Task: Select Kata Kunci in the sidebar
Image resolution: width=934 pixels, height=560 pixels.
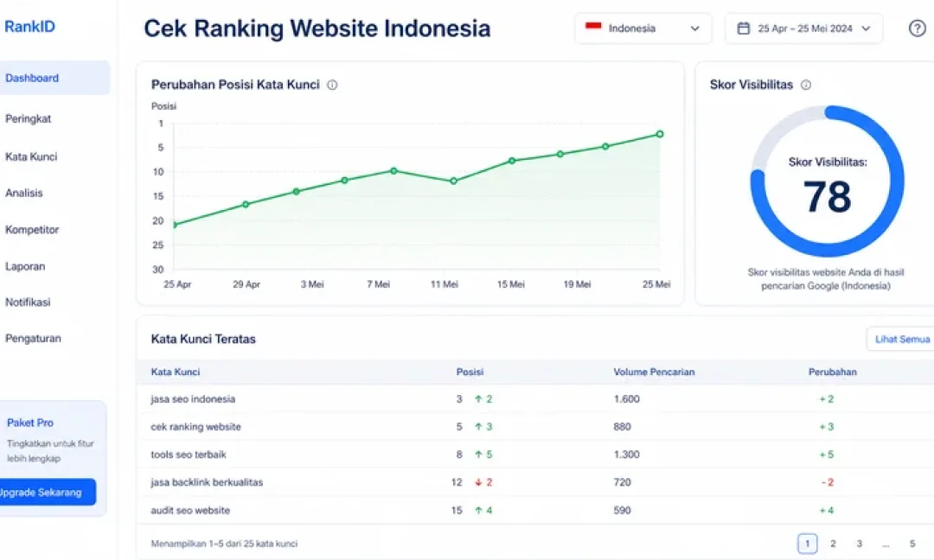Action: click(31, 157)
